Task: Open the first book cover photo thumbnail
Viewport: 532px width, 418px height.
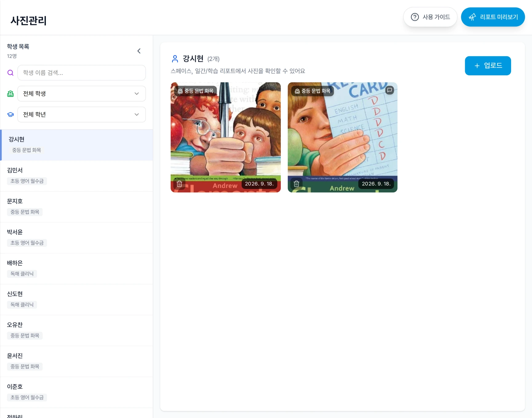Action: coord(226,137)
